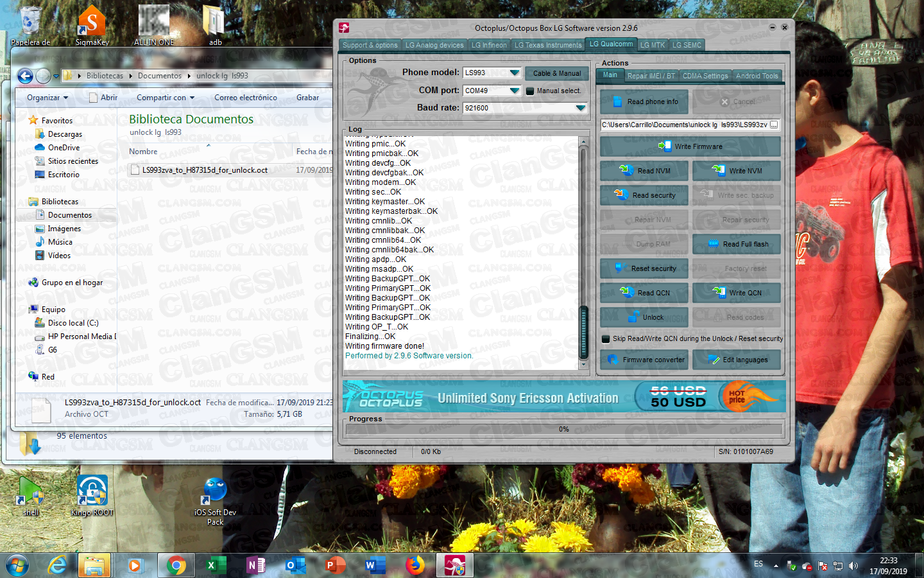Click the firmware file path field
The width and height of the screenshot is (924, 578).
684,125
